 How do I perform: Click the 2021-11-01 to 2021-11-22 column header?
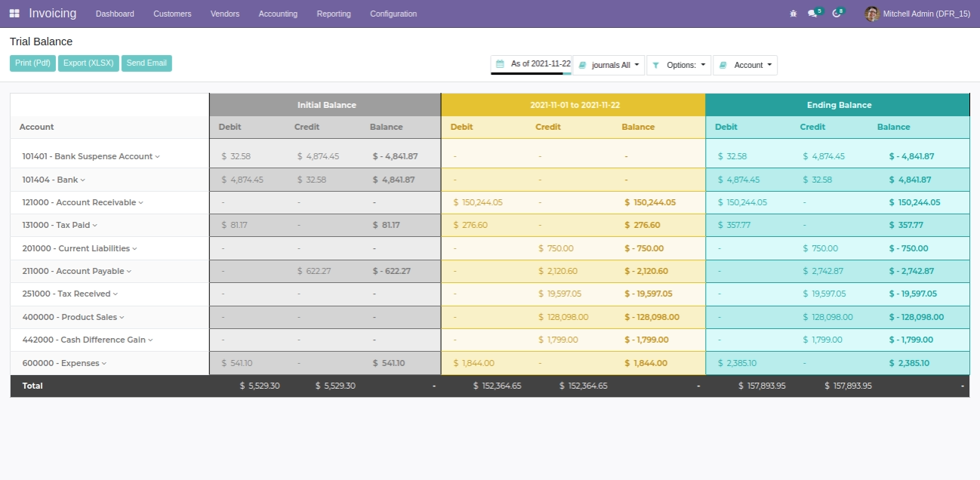(574, 105)
